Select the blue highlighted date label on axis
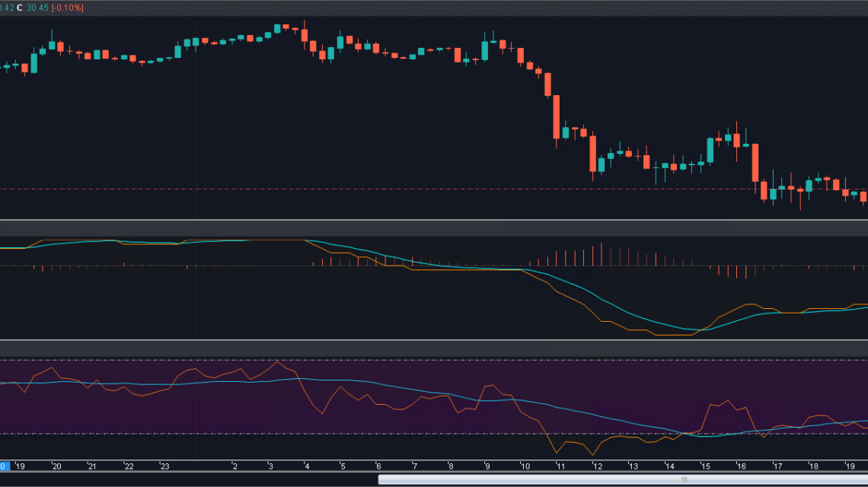 click(x=3, y=466)
